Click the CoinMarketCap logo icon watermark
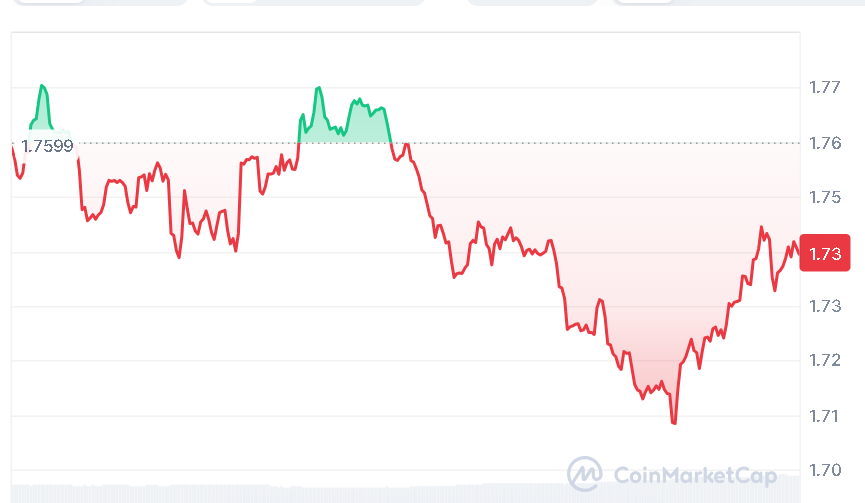The image size is (865, 503). pos(584,472)
